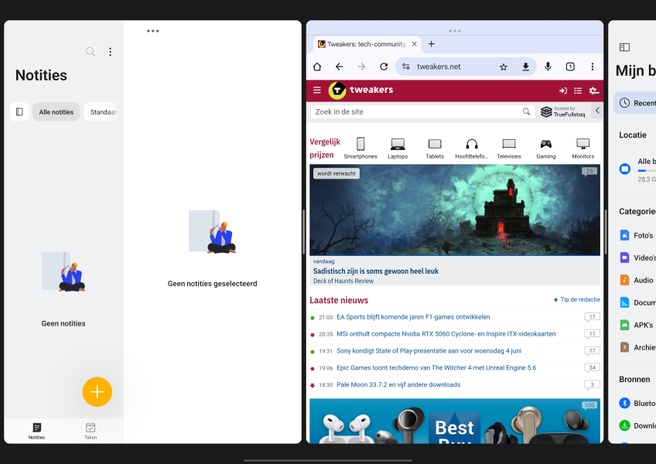The image size is (656, 464).
Task: Open the Tweakers list view icon
Action: click(578, 90)
